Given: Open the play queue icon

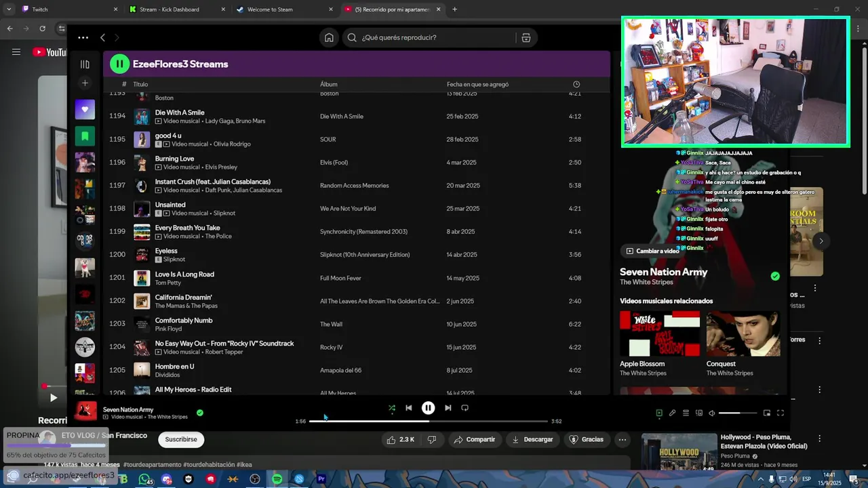Looking at the screenshot, I should (x=686, y=413).
